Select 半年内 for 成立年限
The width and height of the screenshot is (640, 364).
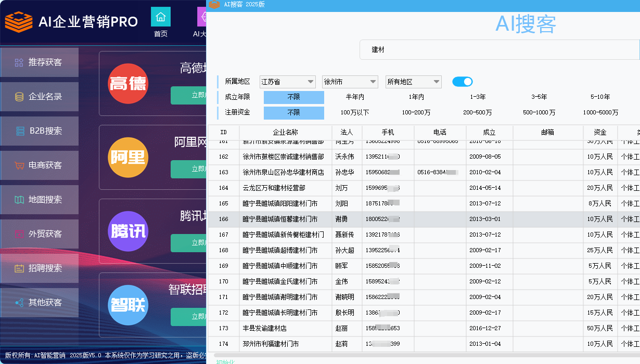coord(355,97)
